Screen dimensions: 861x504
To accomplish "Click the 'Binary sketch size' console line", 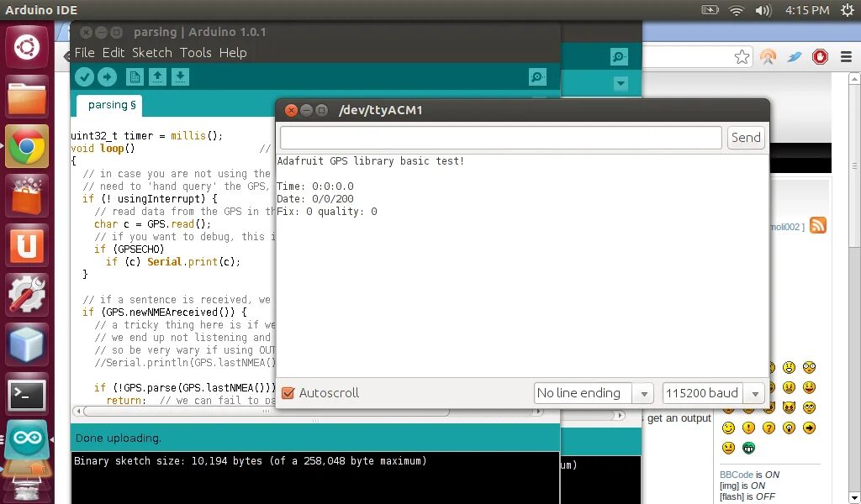I will [x=251, y=461].
